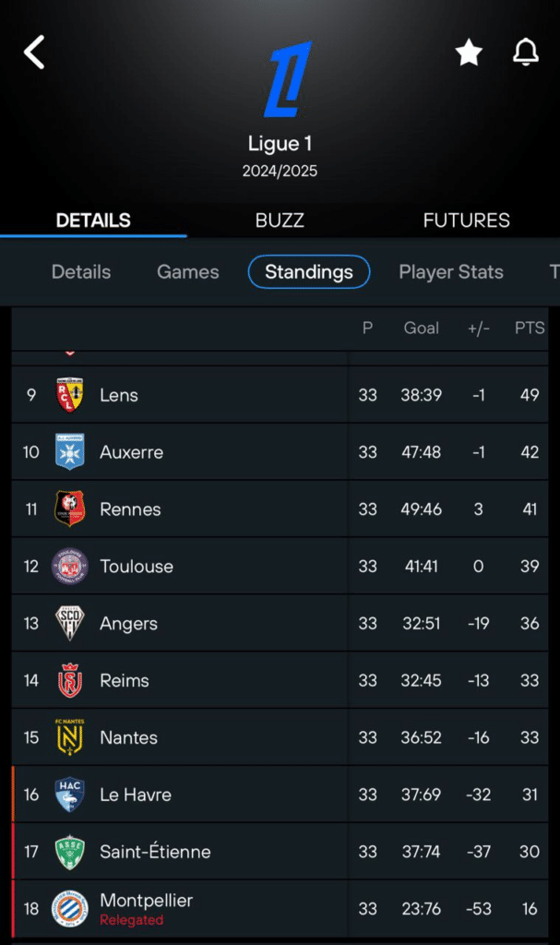Toggle the favorite star for Ligue 1
Screen dimensions: 560x945
point(469,54)
